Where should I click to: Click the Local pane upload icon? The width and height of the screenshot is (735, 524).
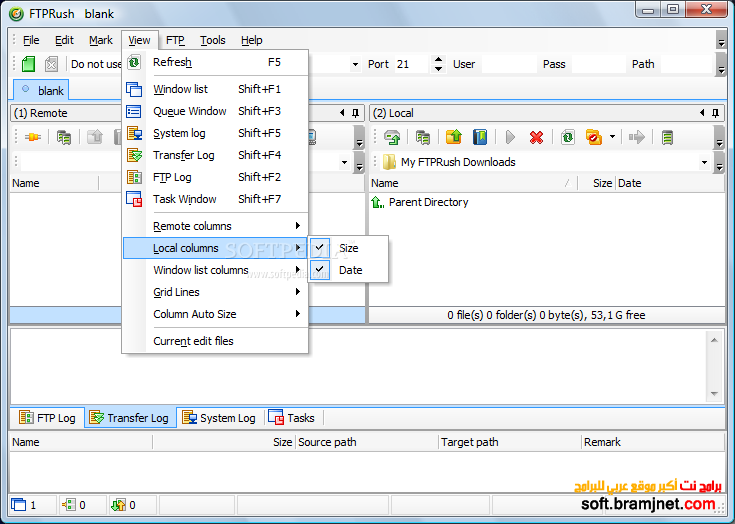pyautogui.click(x=392, y=137)
